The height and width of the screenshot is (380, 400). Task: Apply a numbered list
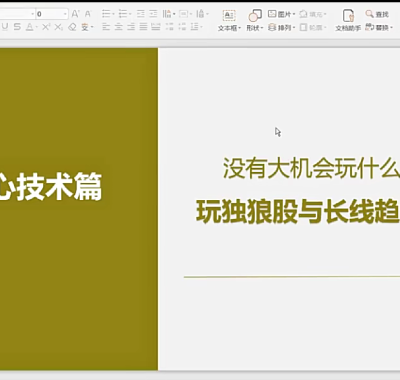coord(123,14)
